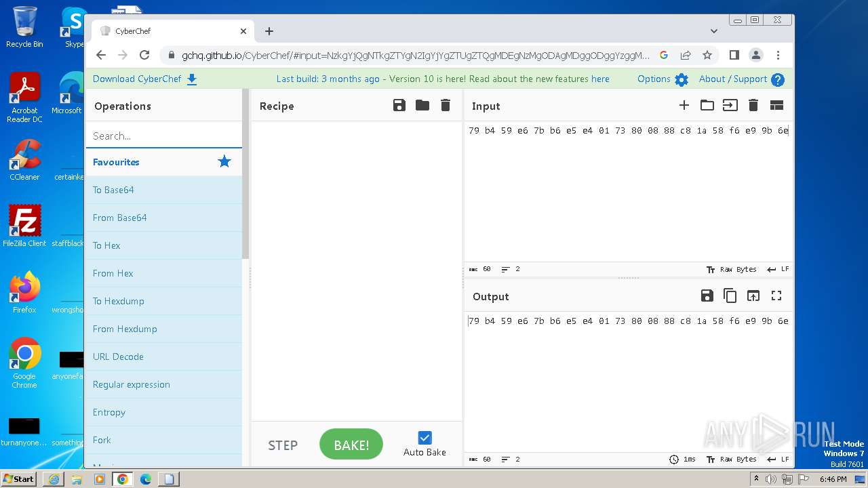Select Entropy operation
868x488 pixels.
click(163, 412)
